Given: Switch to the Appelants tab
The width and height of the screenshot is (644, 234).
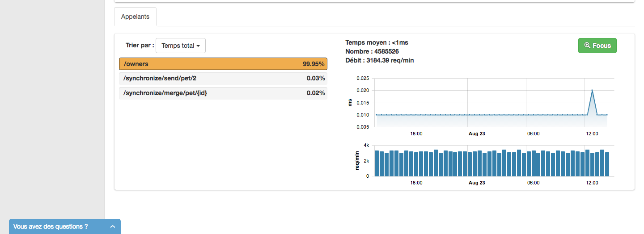Looking at the screenshot, I should (x=135, y=17).
